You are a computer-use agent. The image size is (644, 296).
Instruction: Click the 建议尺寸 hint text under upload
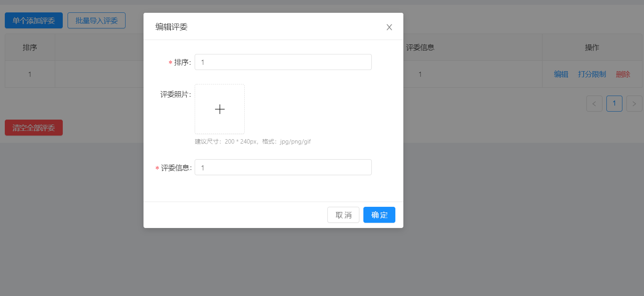(253, 142)
